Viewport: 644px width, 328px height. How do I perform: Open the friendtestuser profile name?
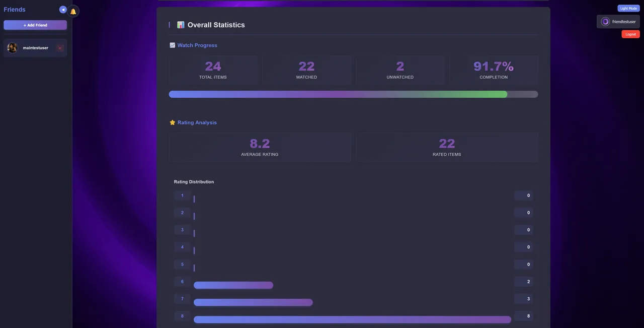tap(624, 22)
